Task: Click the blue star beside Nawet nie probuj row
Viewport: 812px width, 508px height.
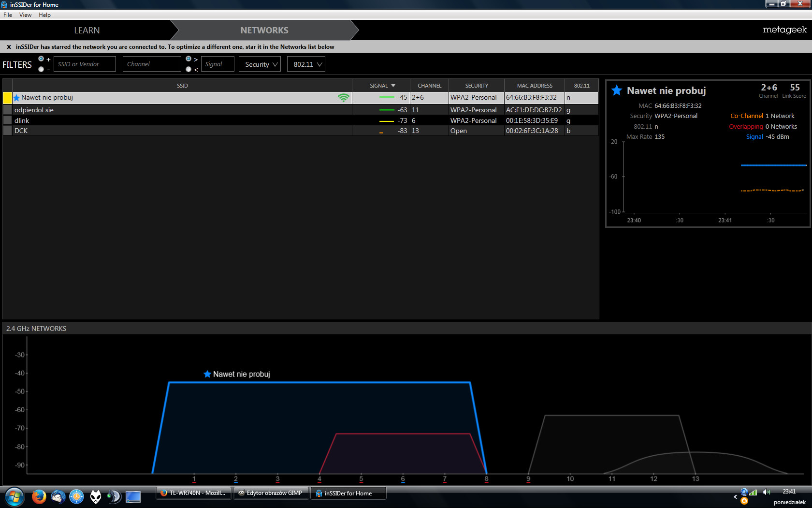Action: [x=17, y=98]
